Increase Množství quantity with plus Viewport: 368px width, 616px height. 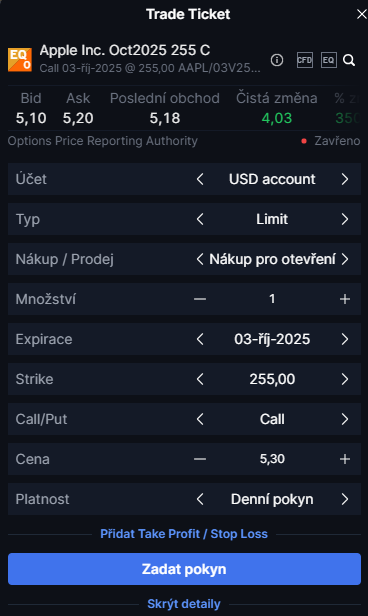click(345, 299)
